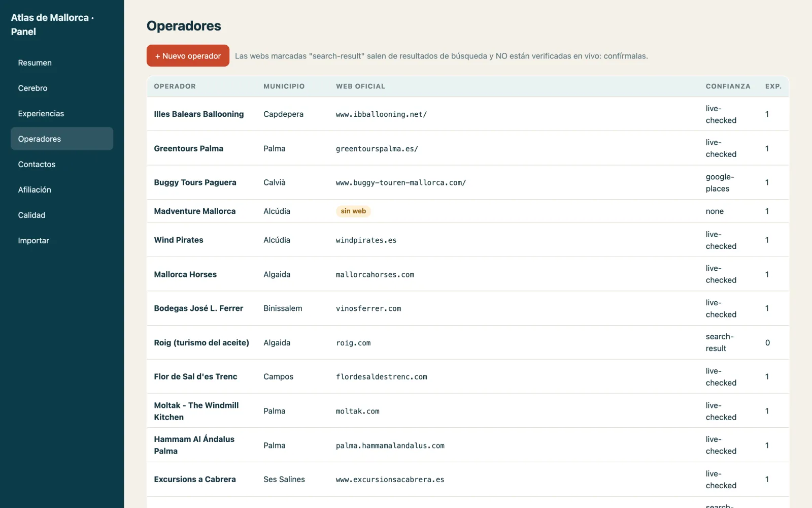The image size is (812, 508).
Task: Open operator Illes Balears Ballooning
Action: click(199, 114)
